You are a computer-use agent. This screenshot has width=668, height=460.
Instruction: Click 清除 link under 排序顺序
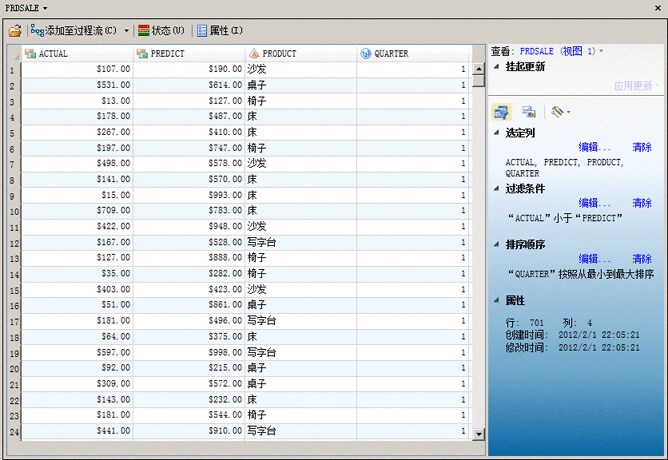[x=642, y=259]
